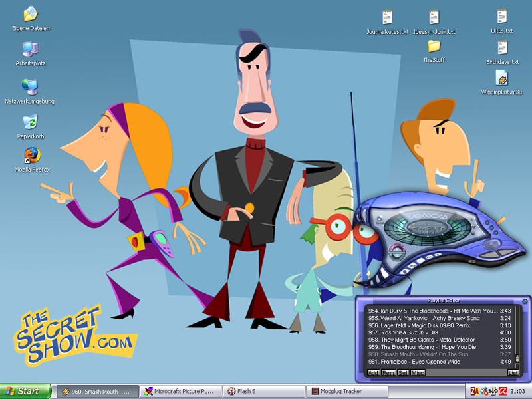Switch to the 960. Smash Mouth taskbar button
This screenshot has height=399, width=532.
click(97, 392)
